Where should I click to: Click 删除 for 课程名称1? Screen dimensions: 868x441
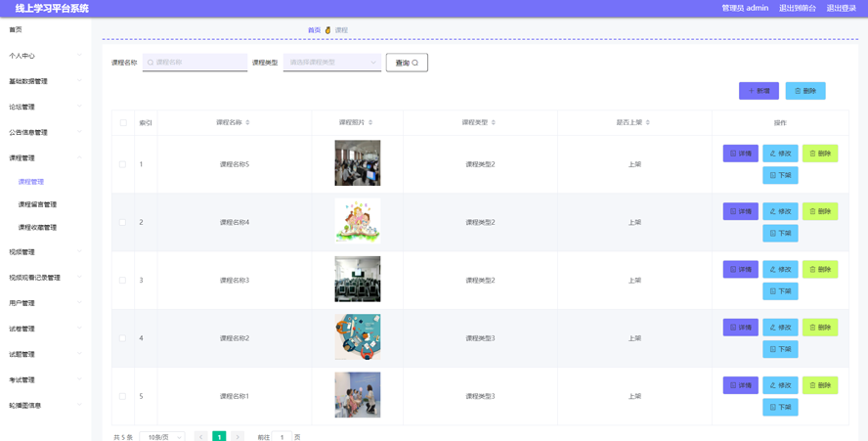pyautogui.click(x=820, y=385)
